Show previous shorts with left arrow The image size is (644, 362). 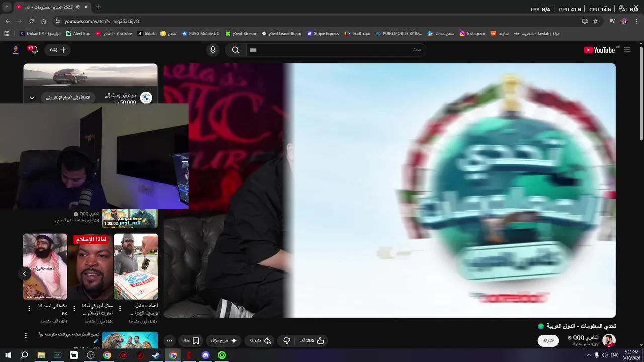(x=24, y=274)
